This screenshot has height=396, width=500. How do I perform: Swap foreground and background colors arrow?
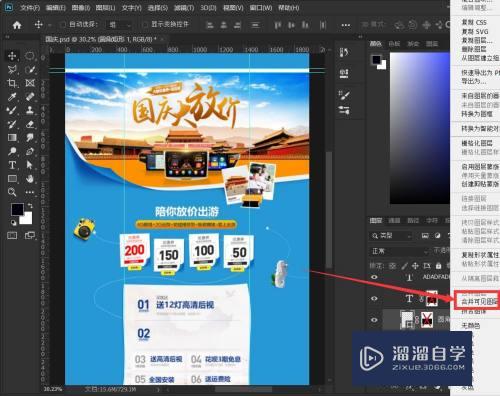click(x=30, y=205)
